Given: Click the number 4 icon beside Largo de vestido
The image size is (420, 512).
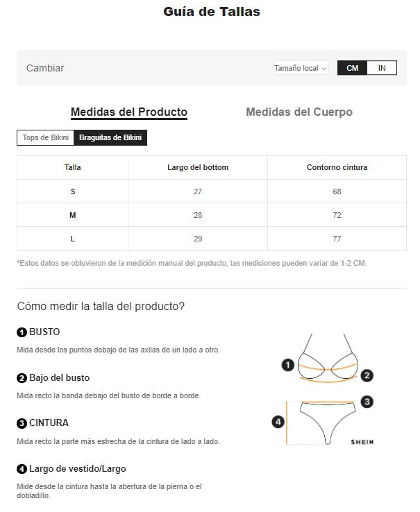Looking at the screenshot, I should pyautogui.click(x=22, y=469).
